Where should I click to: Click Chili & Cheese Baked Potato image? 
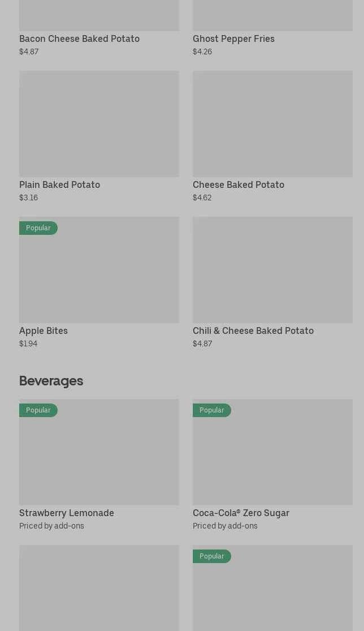272,269
